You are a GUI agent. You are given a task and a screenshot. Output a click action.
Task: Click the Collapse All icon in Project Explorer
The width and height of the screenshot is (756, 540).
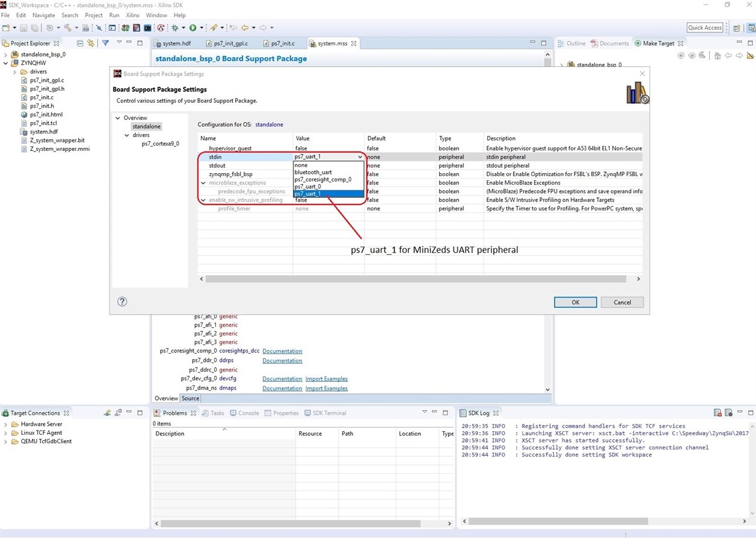(80, 43)
